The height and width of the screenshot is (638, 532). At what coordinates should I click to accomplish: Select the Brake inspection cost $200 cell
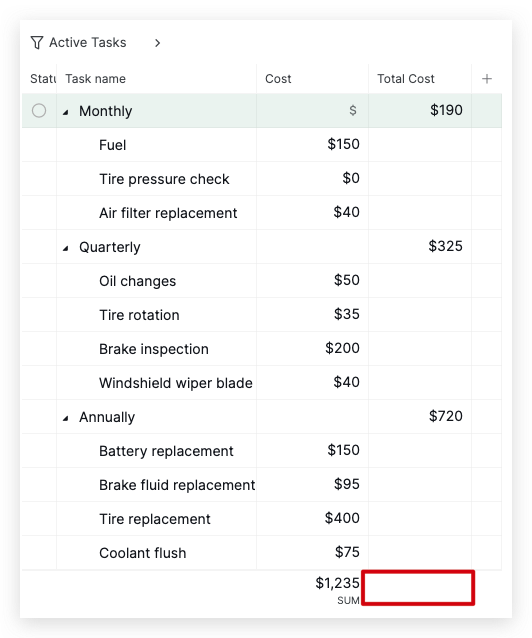[x=312, y=349]
